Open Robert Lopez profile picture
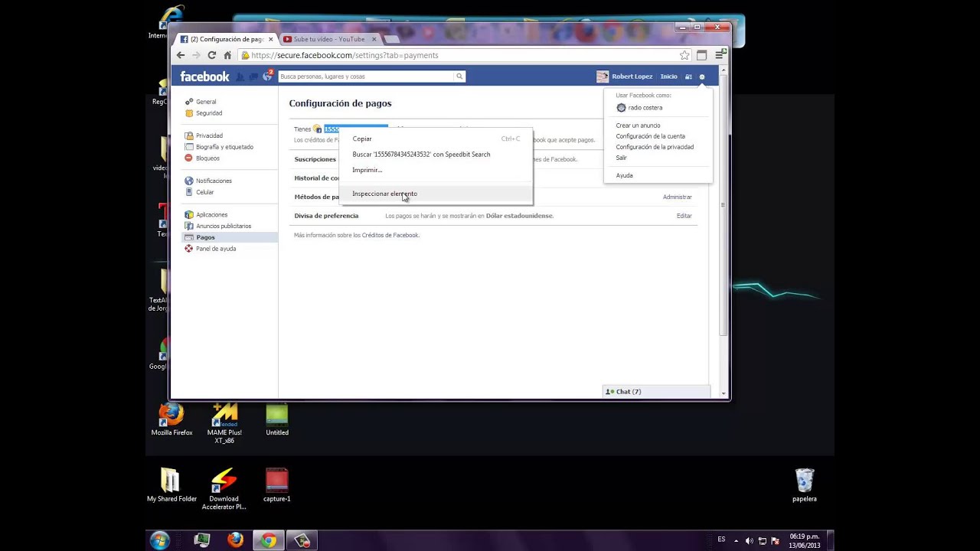Viewport: 980px width, 551px height. click(603, 77)
